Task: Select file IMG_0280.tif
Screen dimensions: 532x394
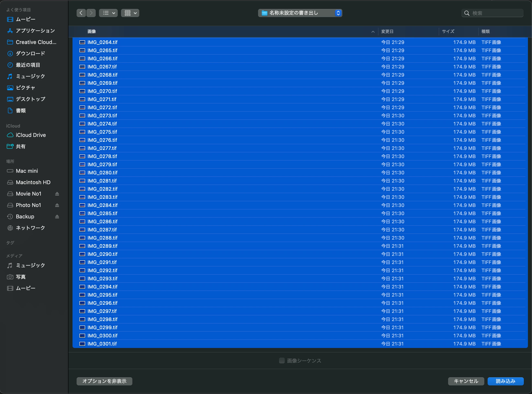Action: pyautogui.click(x=102, y=173)
